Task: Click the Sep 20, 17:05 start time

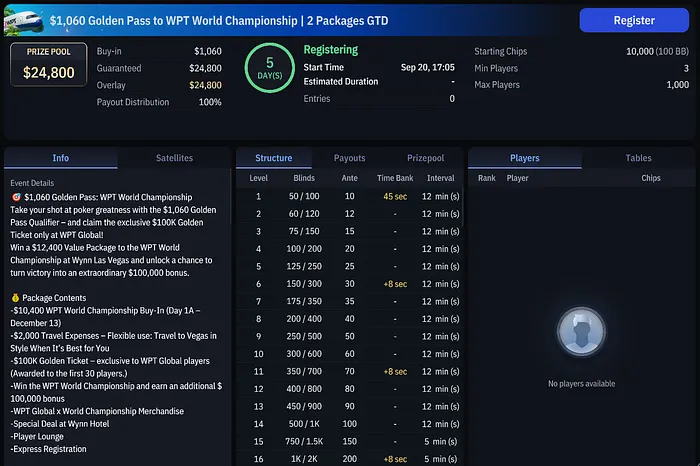Action: point(428,67)
